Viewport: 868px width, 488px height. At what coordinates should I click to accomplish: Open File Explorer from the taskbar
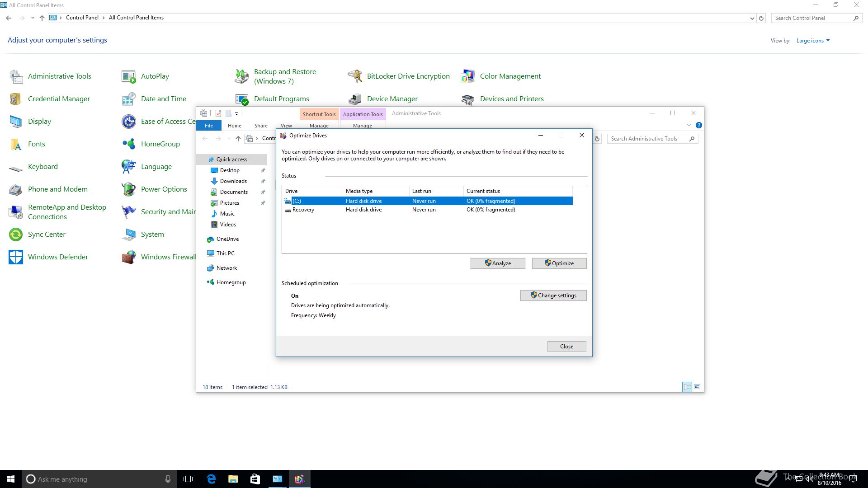(233, 479)
